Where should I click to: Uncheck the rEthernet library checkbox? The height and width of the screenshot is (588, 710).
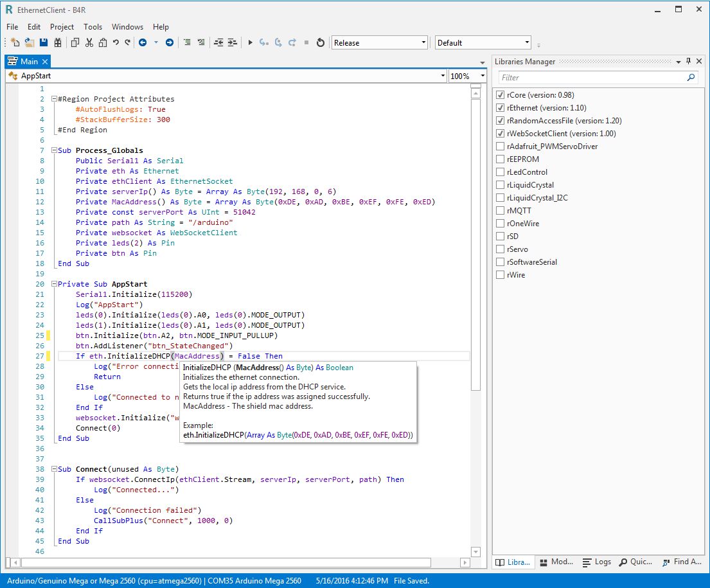[x=501, y=108]
